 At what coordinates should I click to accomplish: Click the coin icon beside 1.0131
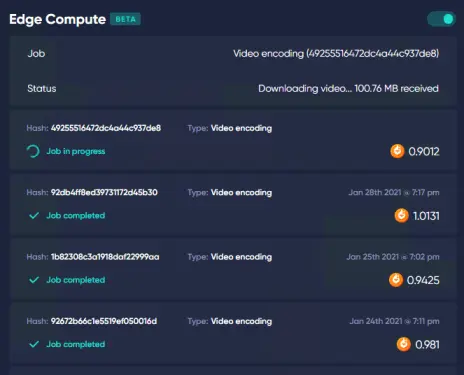click(x=401, y=216)
